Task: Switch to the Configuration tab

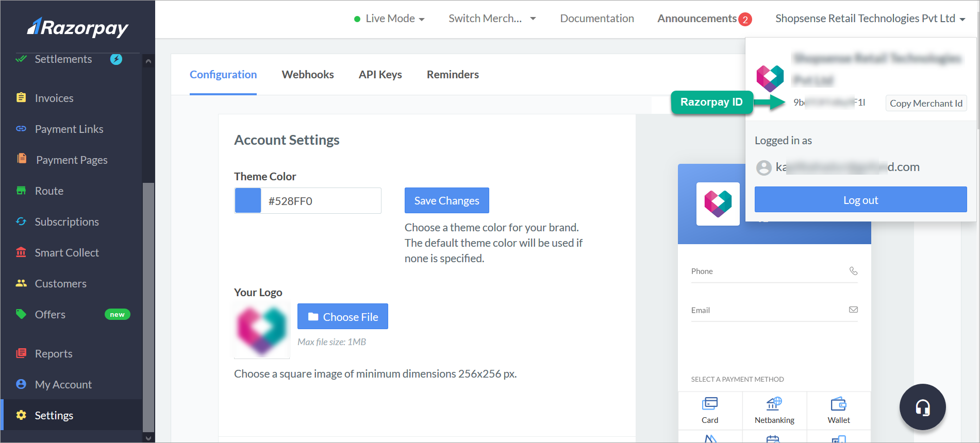Action: 223,75
